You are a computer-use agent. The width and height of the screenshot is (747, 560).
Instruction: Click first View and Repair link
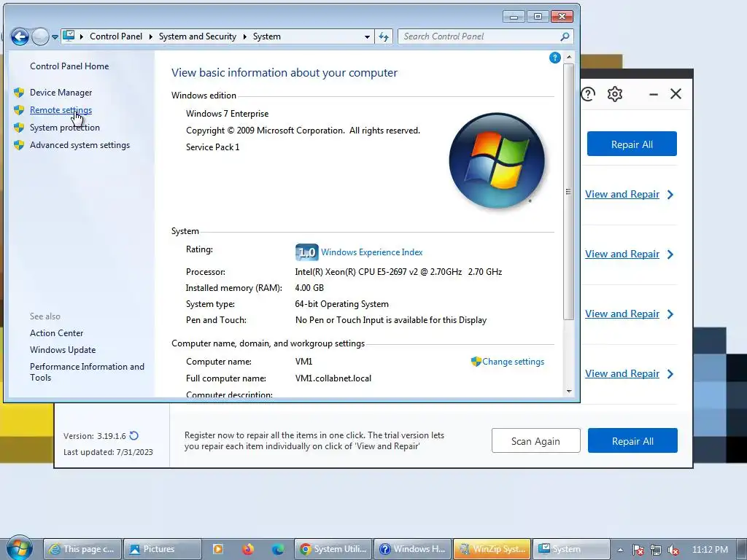pyautogui.click(x=622, y=194)
